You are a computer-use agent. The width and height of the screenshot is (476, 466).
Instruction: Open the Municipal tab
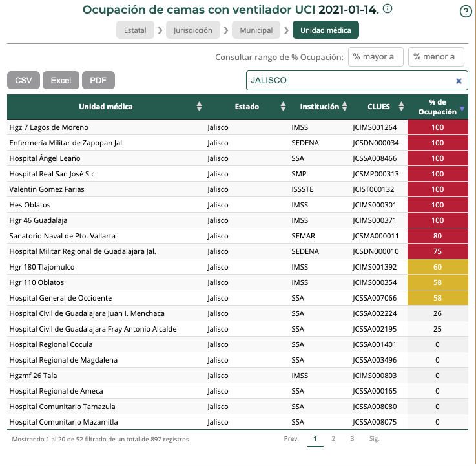pyautogui.click(x=256, y=30)
